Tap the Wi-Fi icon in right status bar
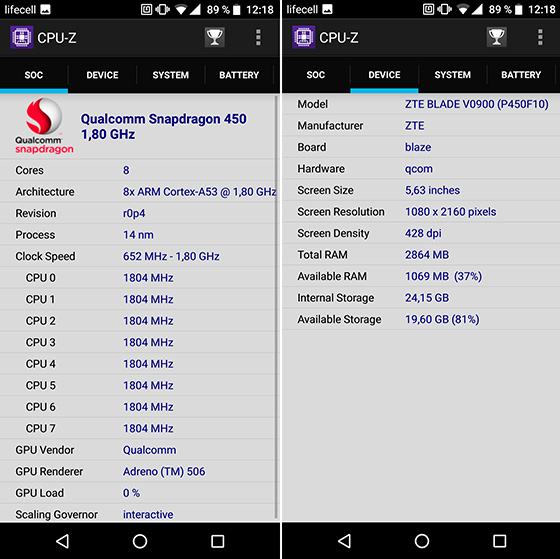 click(x=462, y=9)
